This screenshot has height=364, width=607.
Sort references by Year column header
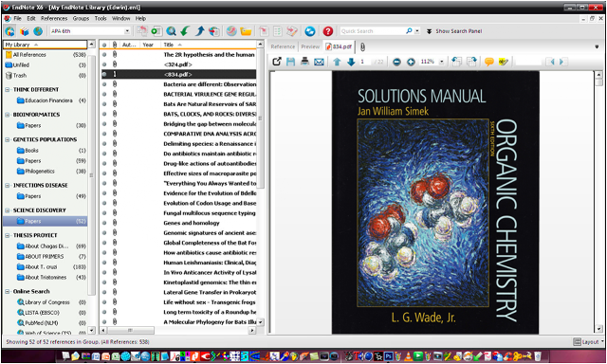(x=150, y=45)
